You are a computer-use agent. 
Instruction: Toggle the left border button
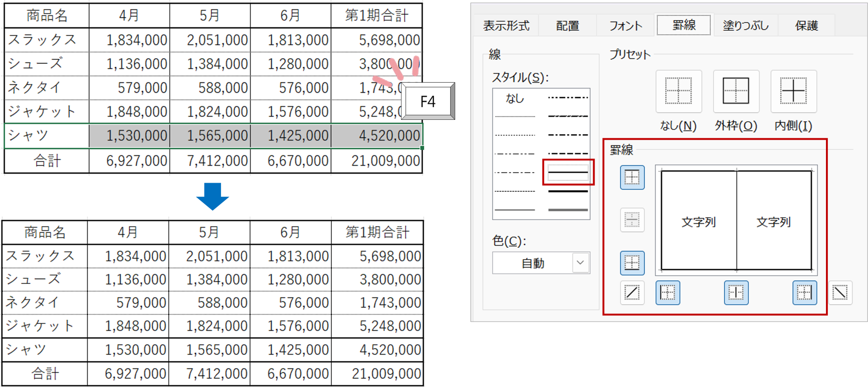click(x=667, y=293)
